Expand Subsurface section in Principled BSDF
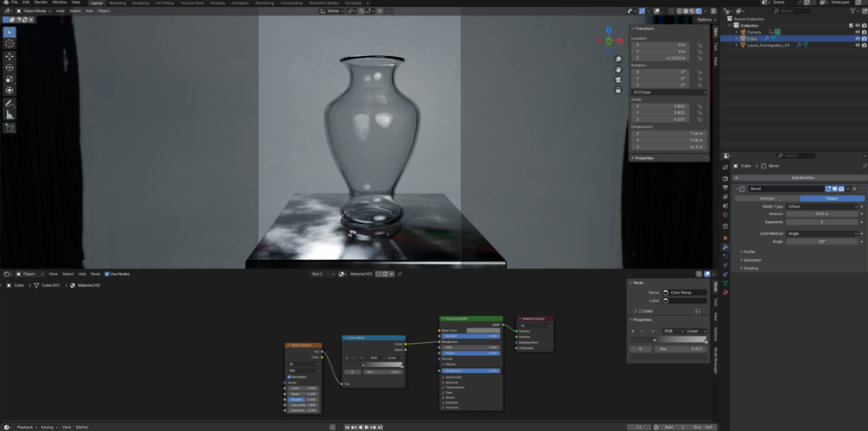 click(454, 377)
